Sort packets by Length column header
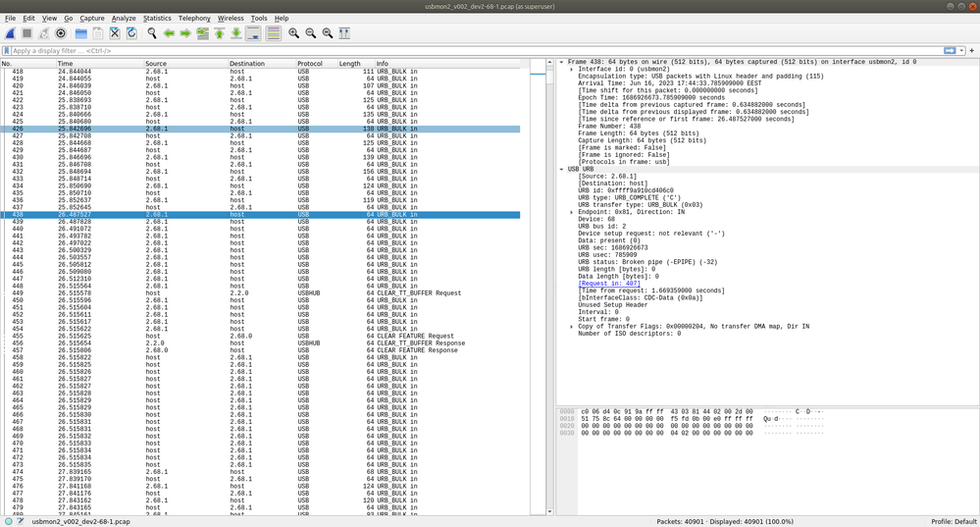This screenshot has width=980, height=527. [x=356, y=64]
